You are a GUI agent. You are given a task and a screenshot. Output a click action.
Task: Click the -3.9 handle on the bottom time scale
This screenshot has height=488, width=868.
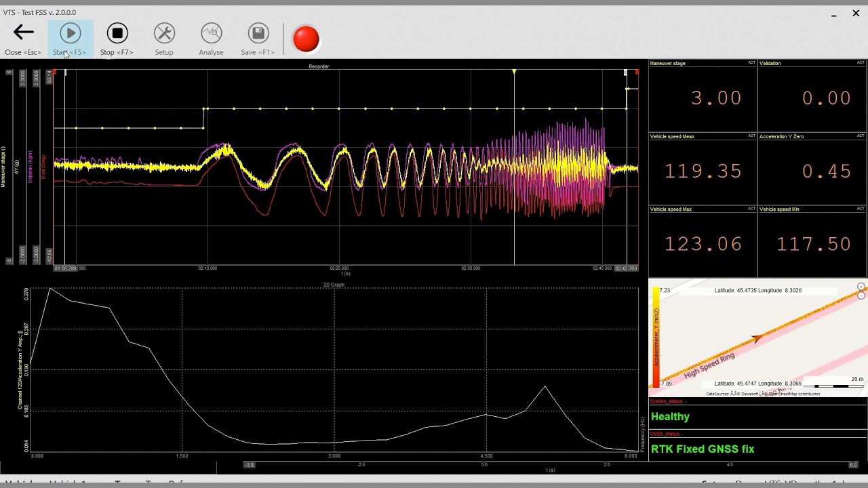coord(249,465)
